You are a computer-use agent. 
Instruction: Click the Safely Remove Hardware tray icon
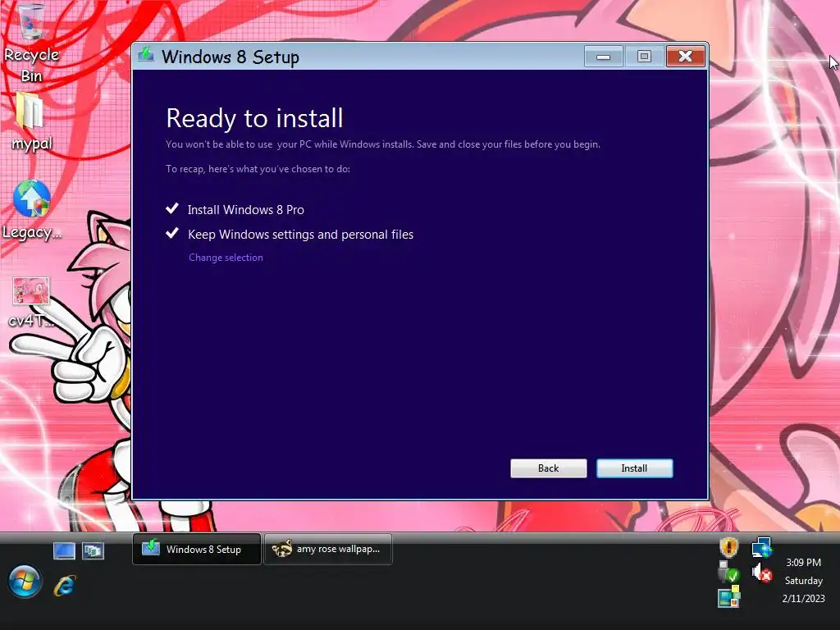tap(729, 573)
